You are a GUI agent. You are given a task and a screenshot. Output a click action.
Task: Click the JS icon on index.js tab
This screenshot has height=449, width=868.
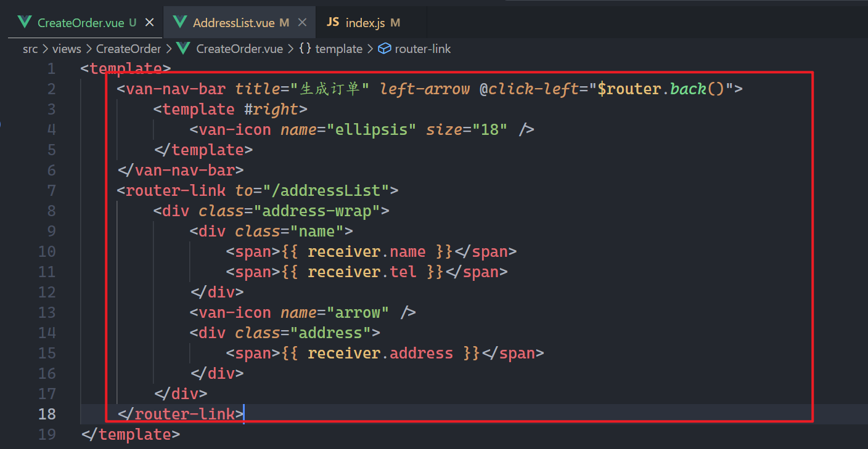coord(332,22)
